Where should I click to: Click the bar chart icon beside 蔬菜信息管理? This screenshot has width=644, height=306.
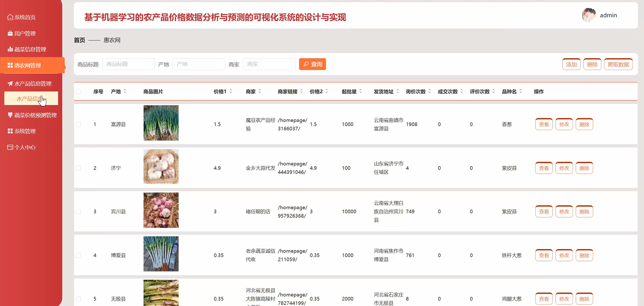10,49
